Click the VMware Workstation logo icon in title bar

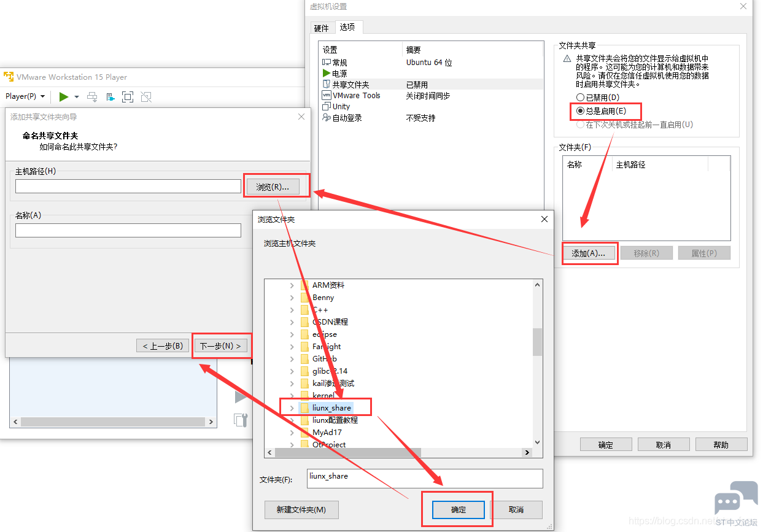pyautogui.click(x=9, y=77)
